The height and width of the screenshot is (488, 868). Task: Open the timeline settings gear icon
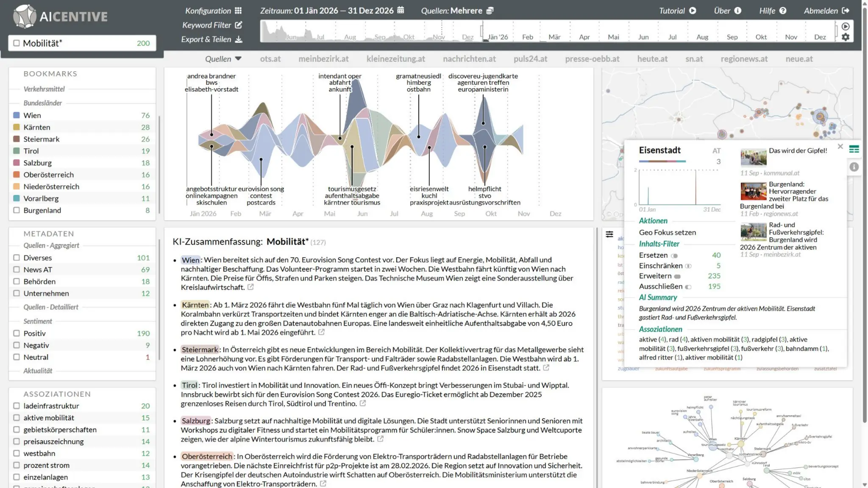tap(846, 37)
